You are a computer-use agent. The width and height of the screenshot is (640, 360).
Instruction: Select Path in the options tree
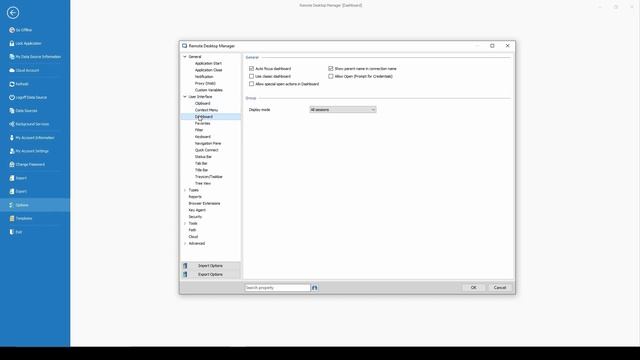click(x=192, y=230)
